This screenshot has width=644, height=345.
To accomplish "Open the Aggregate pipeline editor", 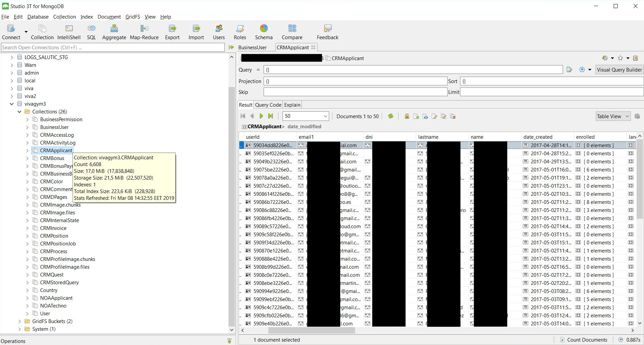I will click(x=114, y=32).
